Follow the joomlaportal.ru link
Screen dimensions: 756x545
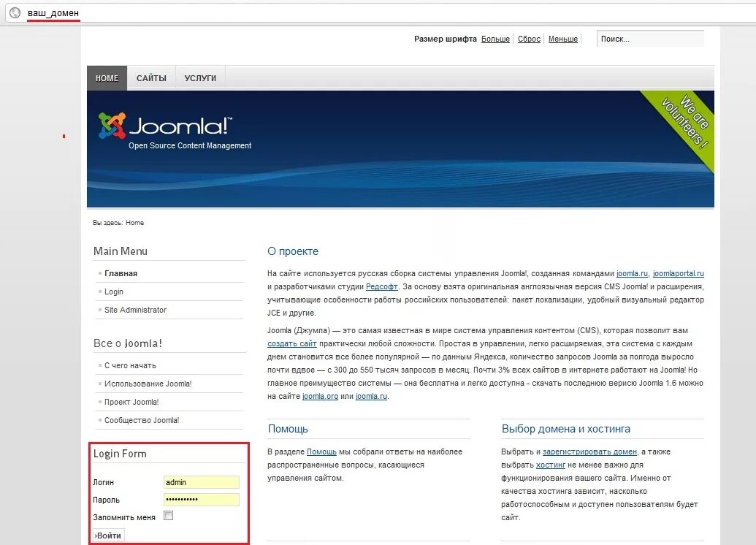[679, 273]
